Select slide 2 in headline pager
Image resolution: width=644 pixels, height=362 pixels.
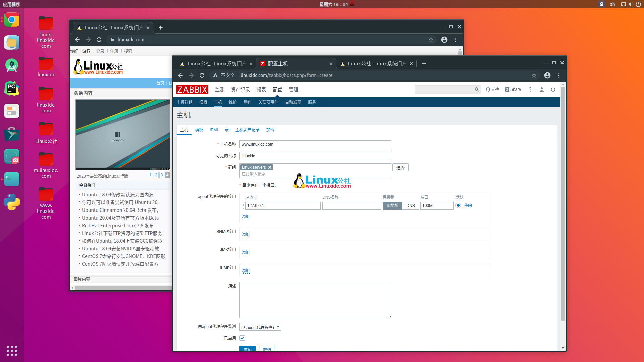156,175
